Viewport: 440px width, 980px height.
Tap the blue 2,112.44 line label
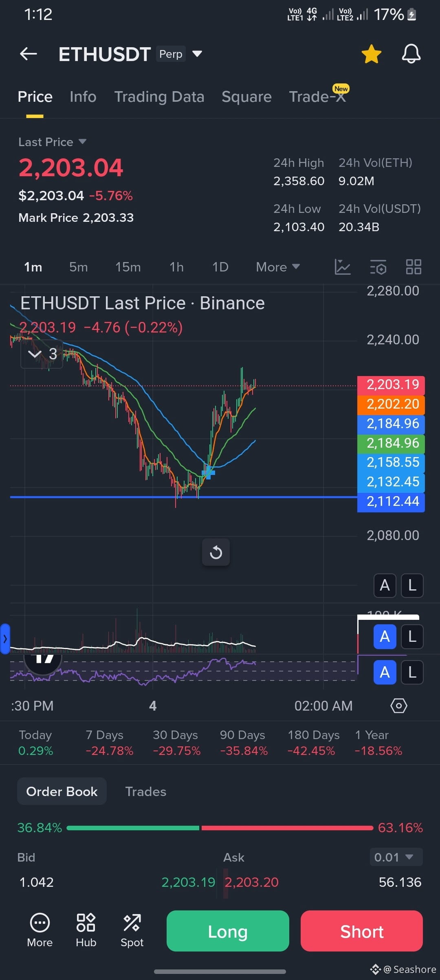[x=391, y=501]
